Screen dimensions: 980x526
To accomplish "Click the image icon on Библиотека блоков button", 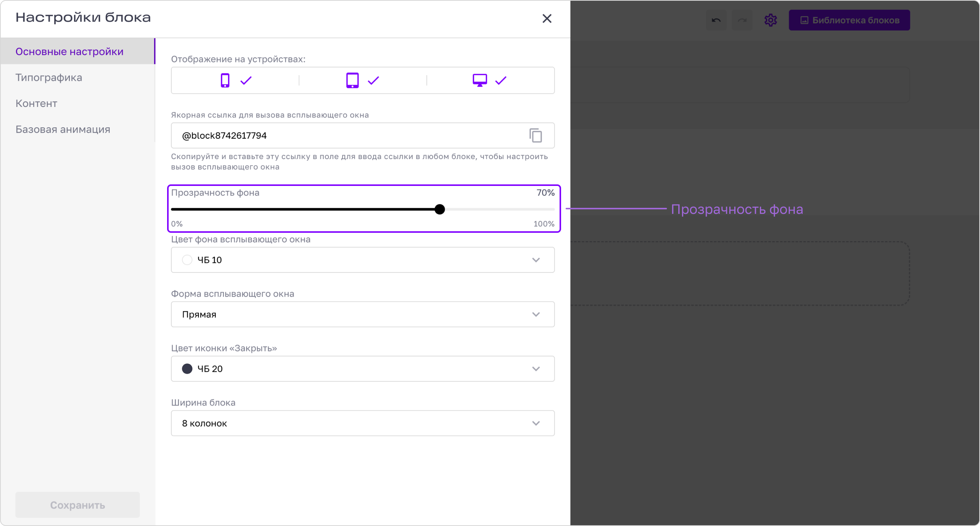I will click(x=804, y=20).
